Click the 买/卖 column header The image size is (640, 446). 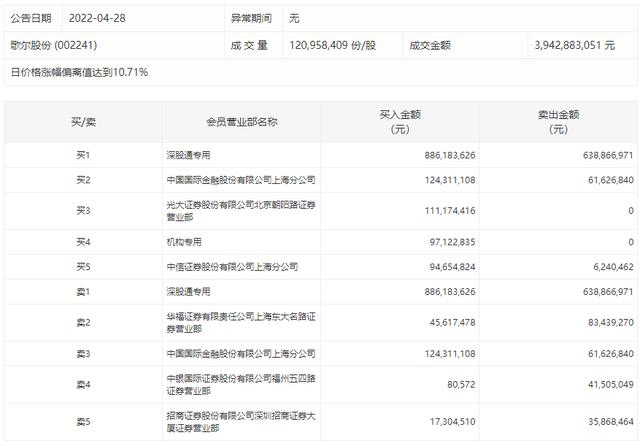pos(82,122)
